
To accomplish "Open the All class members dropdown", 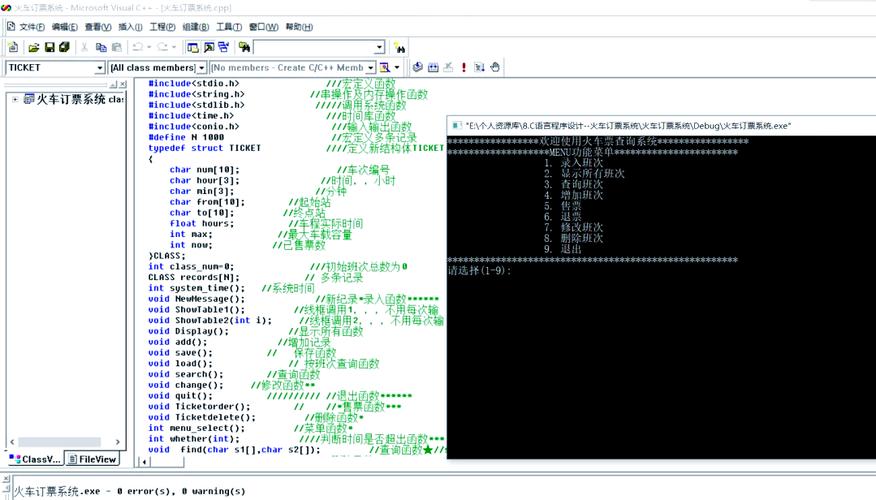I will 202,68.
